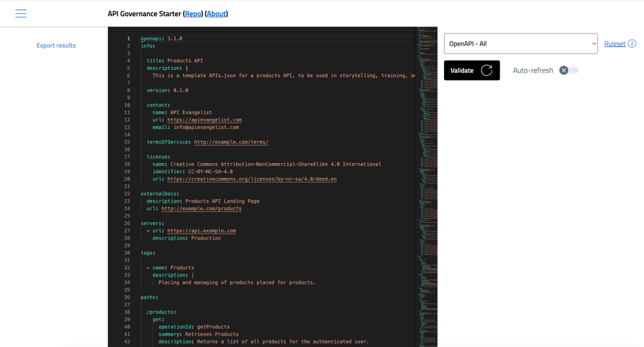This screenshot has width=644, height=347.
Task: Click line number 1 in the gutter
Action: [128, 39]
